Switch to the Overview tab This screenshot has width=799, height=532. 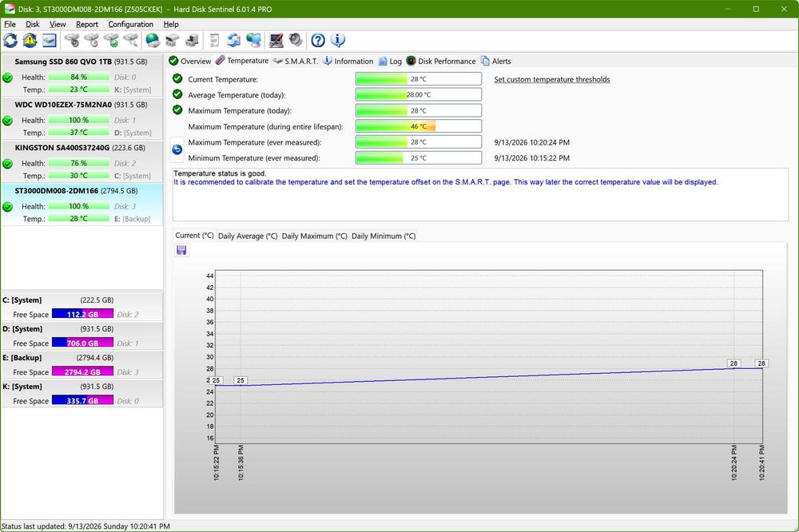point(189,62)
